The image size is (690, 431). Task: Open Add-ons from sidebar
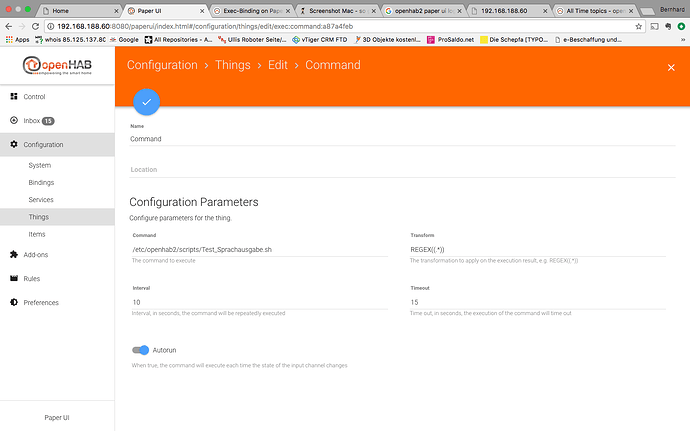[x=57, y=254]
